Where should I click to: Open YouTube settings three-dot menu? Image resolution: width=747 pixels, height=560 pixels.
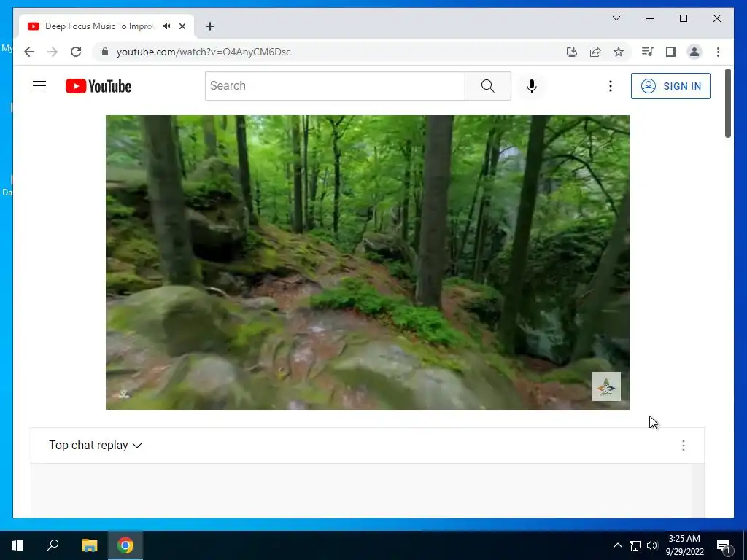click(x=611, y=86)
